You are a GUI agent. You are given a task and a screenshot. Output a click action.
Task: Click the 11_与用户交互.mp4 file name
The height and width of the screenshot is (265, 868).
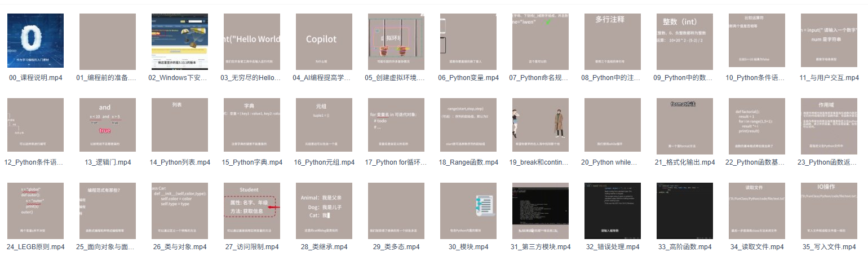829,78
